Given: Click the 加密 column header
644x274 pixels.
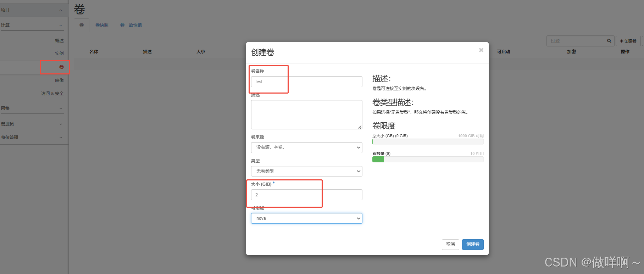Looking at the screenshot, I should click(571, 52).
